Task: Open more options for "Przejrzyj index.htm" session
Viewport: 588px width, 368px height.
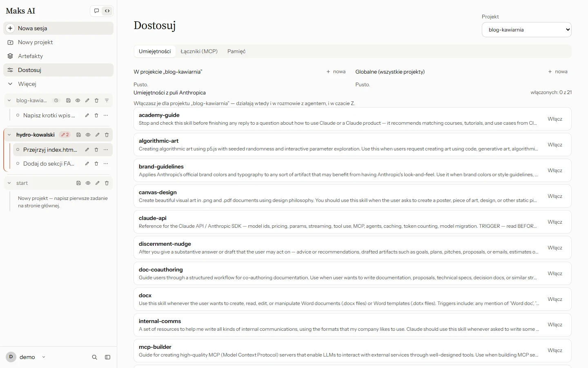Action: [x=106, y=150]
